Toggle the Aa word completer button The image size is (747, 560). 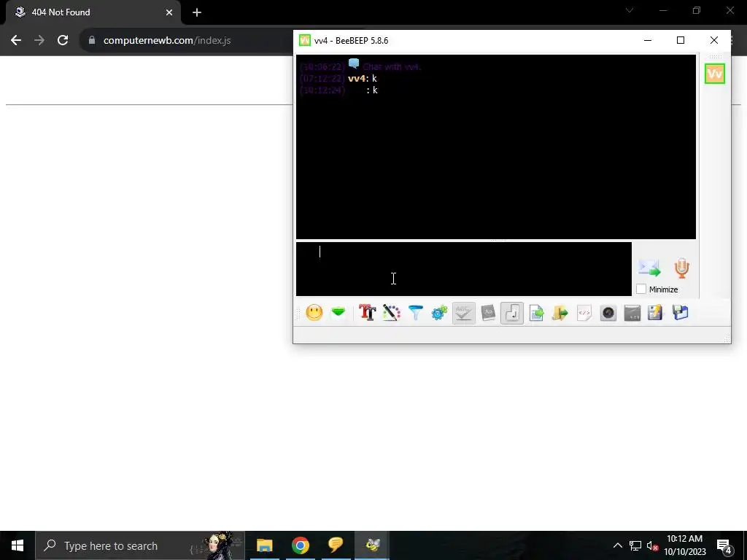tap(488, 313)
